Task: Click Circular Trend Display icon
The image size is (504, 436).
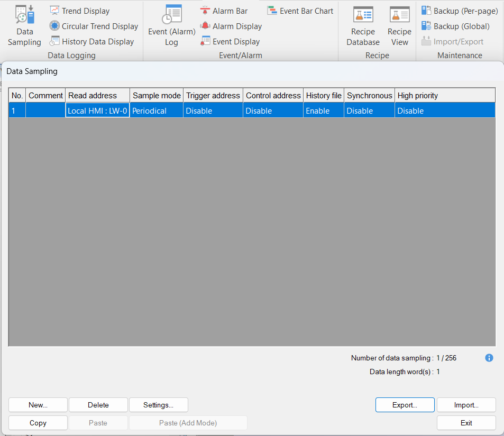Action: coord(54,26)
